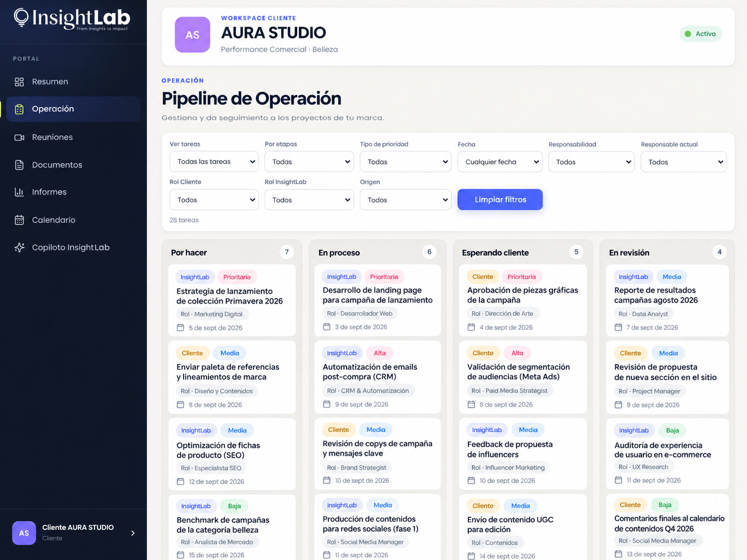This screenshot has width=747, height=560.
Task: Click the Informes bar chart icon
Action: click(19, 192)
